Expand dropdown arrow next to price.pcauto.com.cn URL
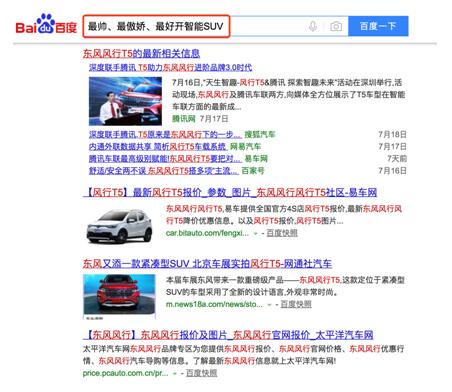The height and width of the screenshot is (392, 452). pos(175,374)
